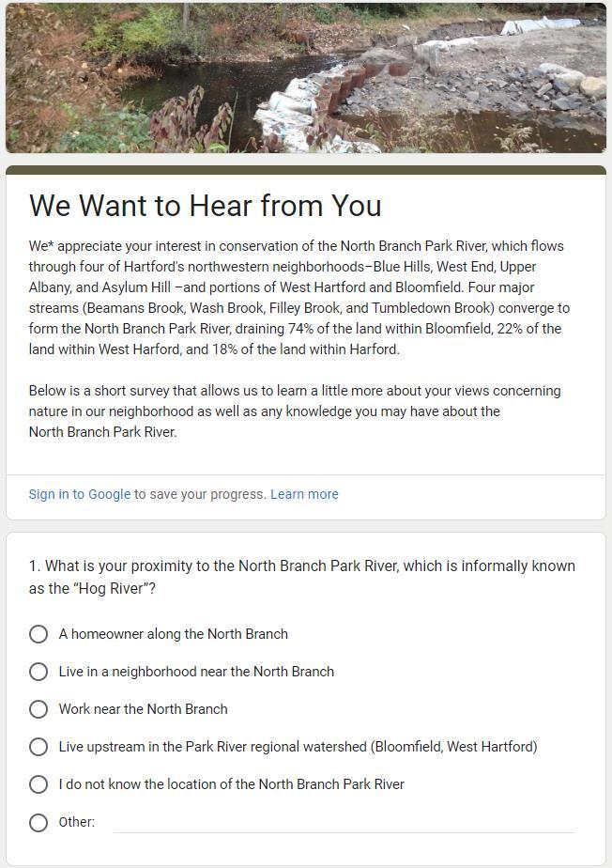Select the Work near the North Branch radio button
The width and height of the screenshot is (612, 868).
point(38,709)
